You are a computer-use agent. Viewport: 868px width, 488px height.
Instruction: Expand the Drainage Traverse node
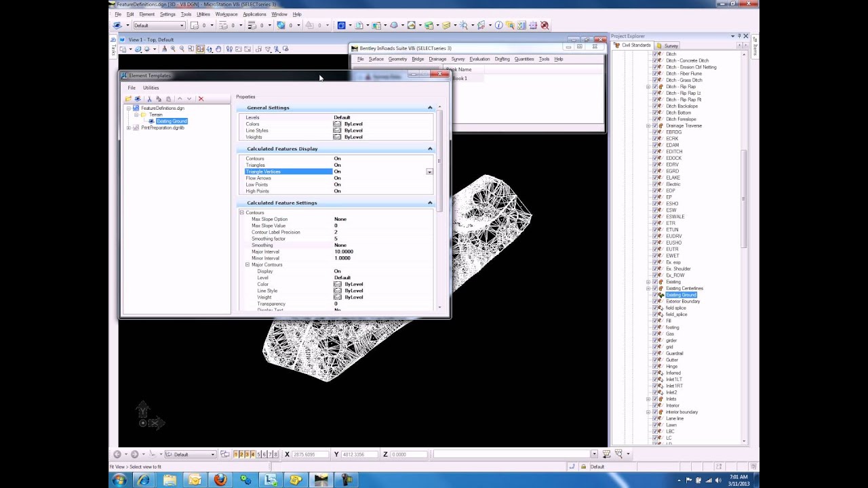[648, 125]
